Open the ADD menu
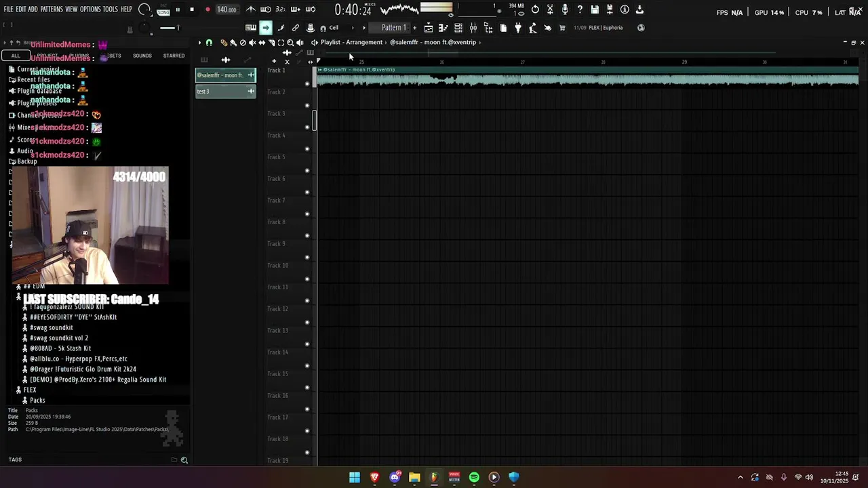868x488 pixels. [x=33, y=9]
